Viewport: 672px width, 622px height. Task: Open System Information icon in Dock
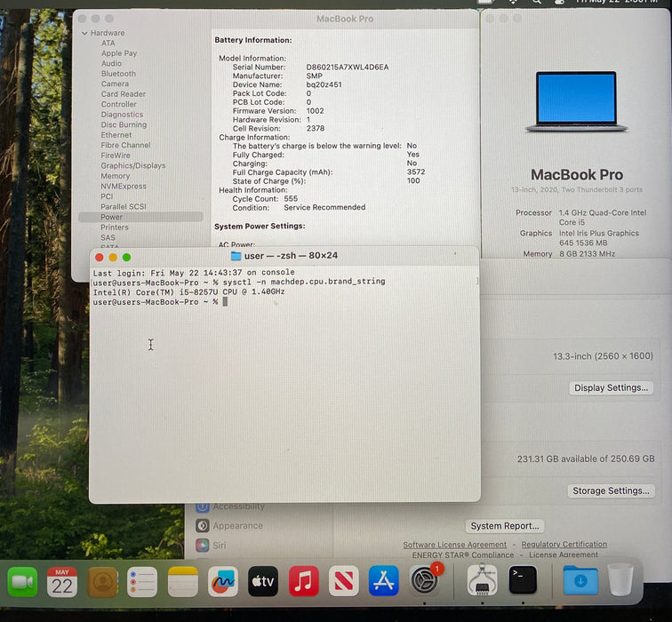pyautogui.click(x=482, y=580)
